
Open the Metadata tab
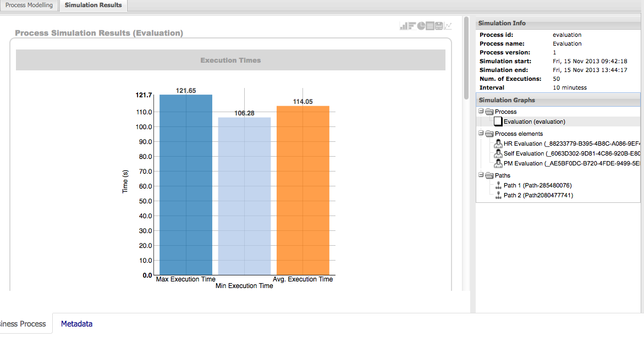tap(76, 324)
